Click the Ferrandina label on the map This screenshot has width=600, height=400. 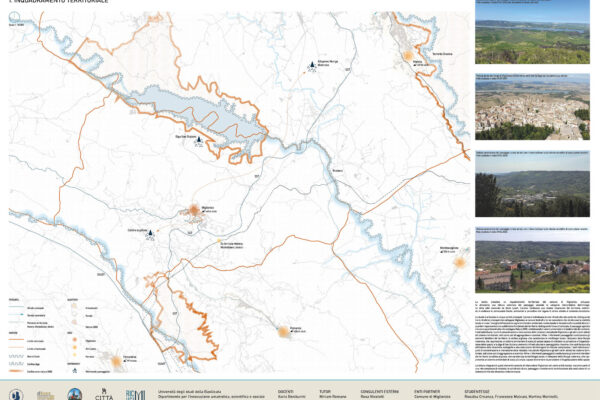pyautogui.click(x=129, y=357)
